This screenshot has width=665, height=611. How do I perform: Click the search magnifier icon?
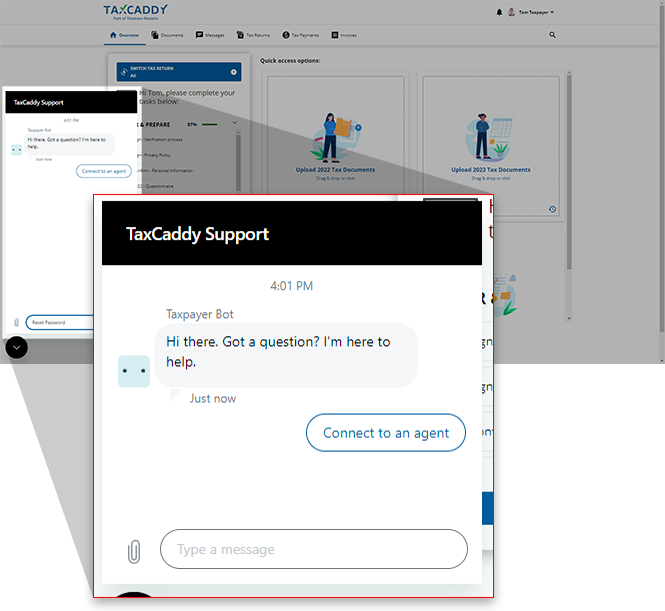tap(552, 35)
